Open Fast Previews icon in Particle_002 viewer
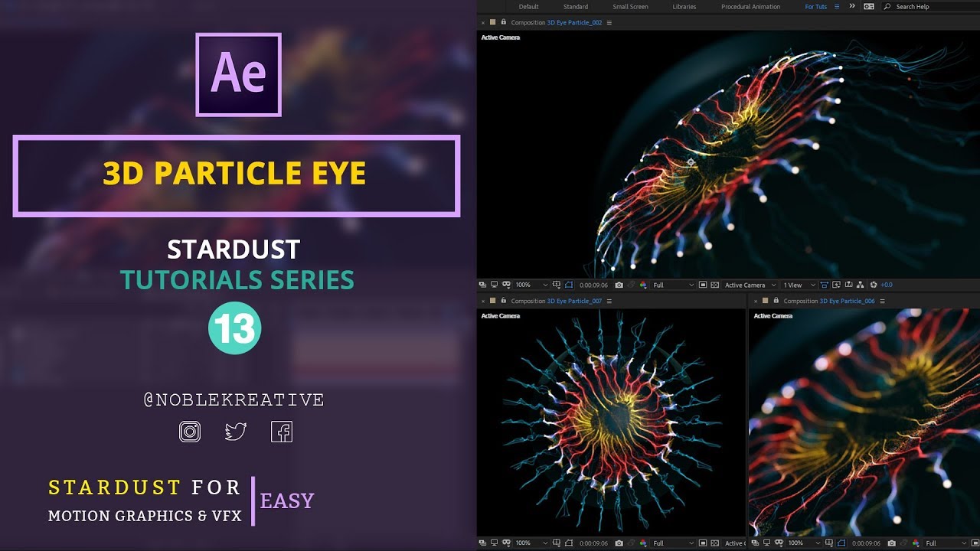The image size is (980, 551). pos(836,285)
